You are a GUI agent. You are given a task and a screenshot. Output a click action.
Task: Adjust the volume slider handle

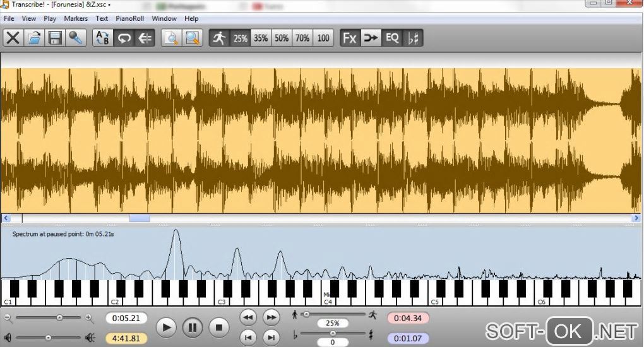[x=49, y=338]
